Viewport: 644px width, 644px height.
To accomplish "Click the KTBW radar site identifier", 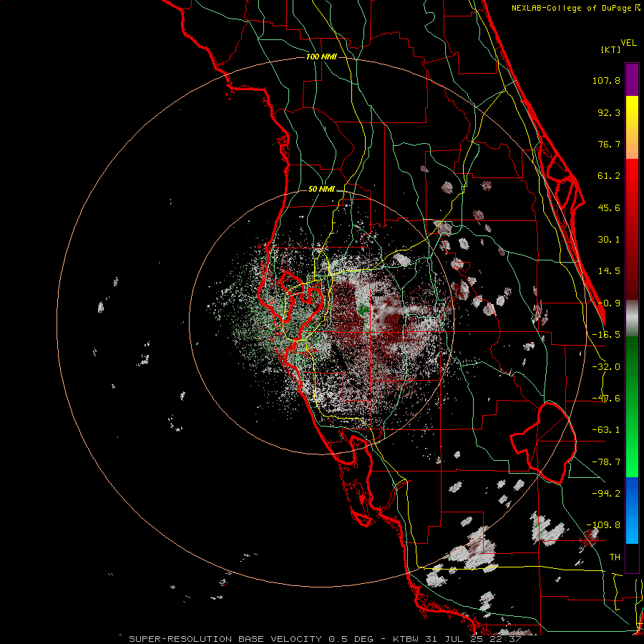I will coord(406,639).
